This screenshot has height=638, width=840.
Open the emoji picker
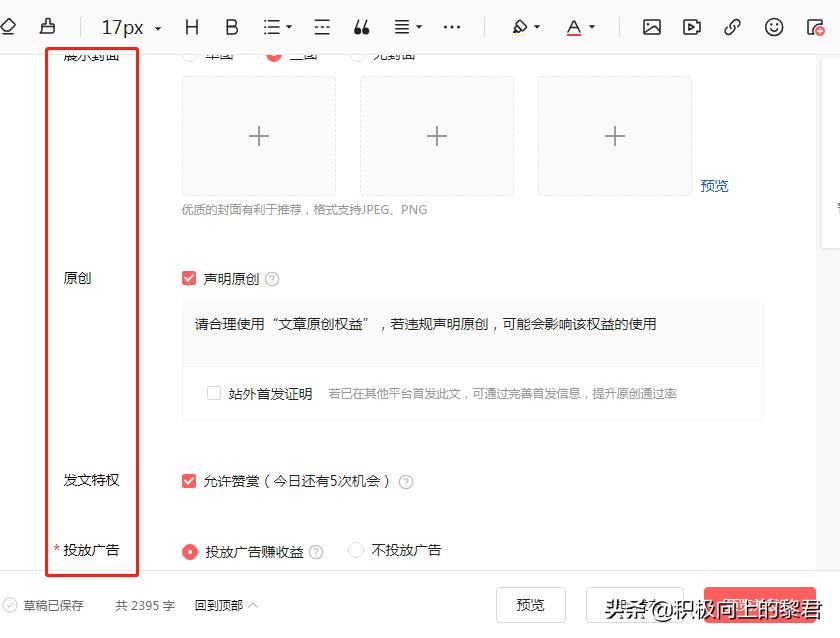tap(774, 27)
